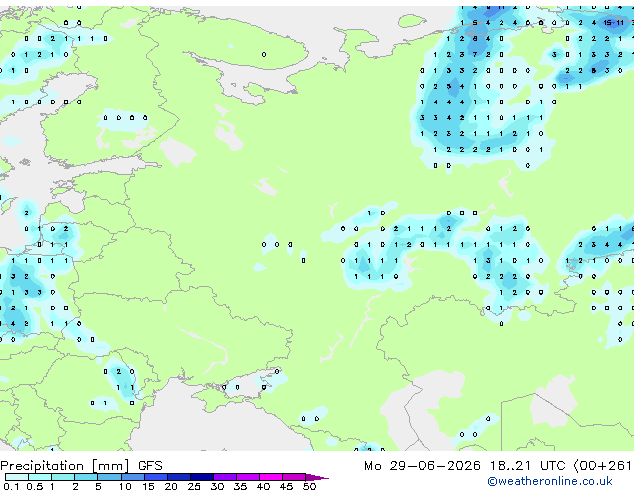Click the 25–30 mm dark blue swatch
This screenshot has height=490, width=634.
(x=202, y=477)
